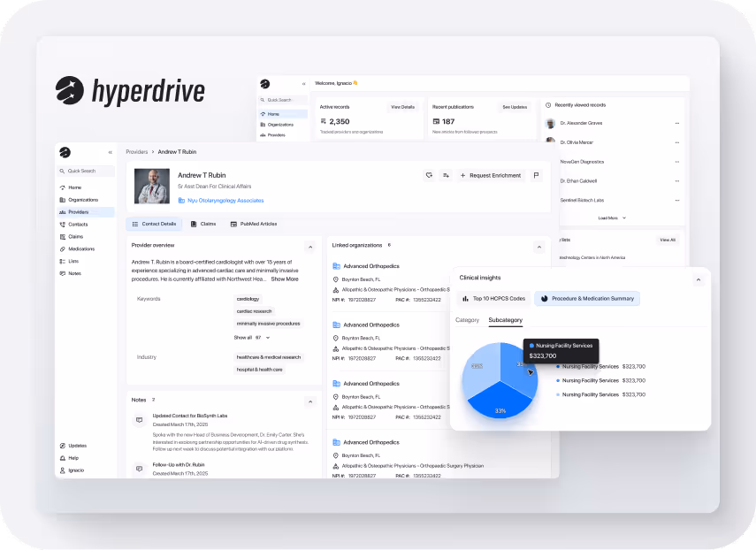
Task: Click Andrew T Rubin's profile photo
Action: (152, 186)
